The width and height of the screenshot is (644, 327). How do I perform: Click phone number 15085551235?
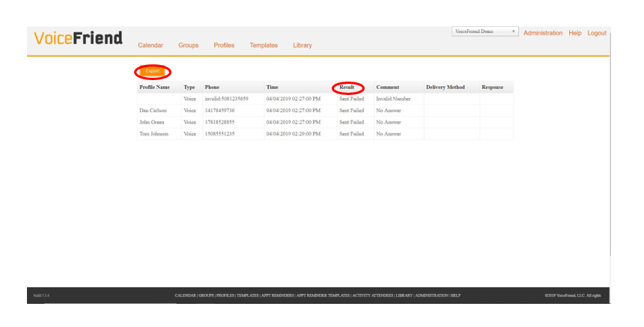[219, 134]
